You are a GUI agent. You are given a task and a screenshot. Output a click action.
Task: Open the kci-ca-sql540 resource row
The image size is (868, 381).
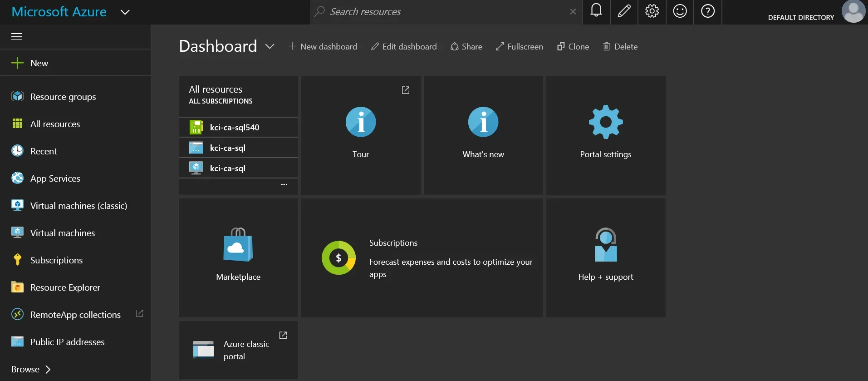pos(235,128)
